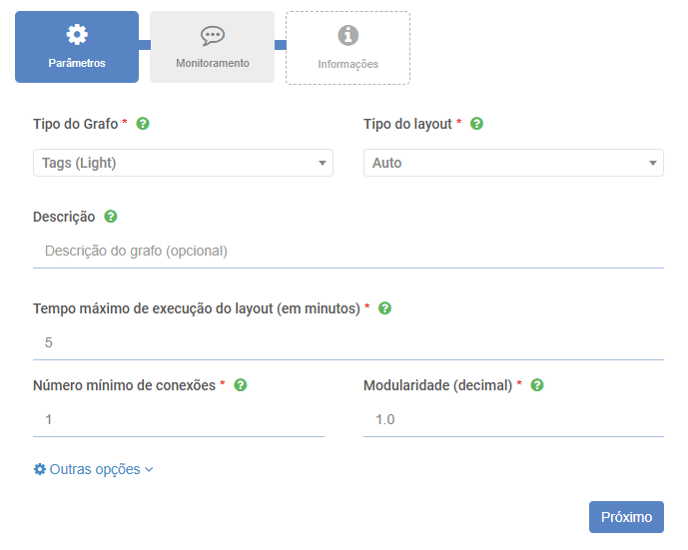Click the Descrição do grafo text field
688x550 pixels.
(348, 251)
